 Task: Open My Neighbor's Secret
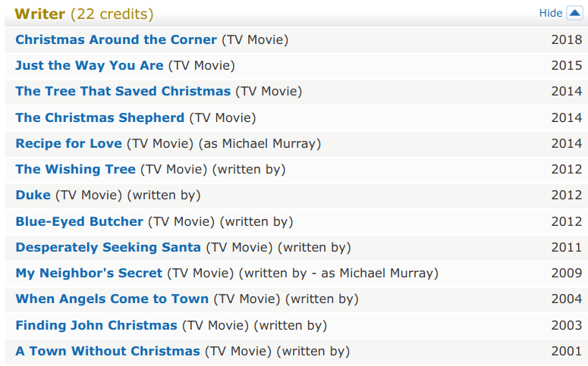coord(89,273)
